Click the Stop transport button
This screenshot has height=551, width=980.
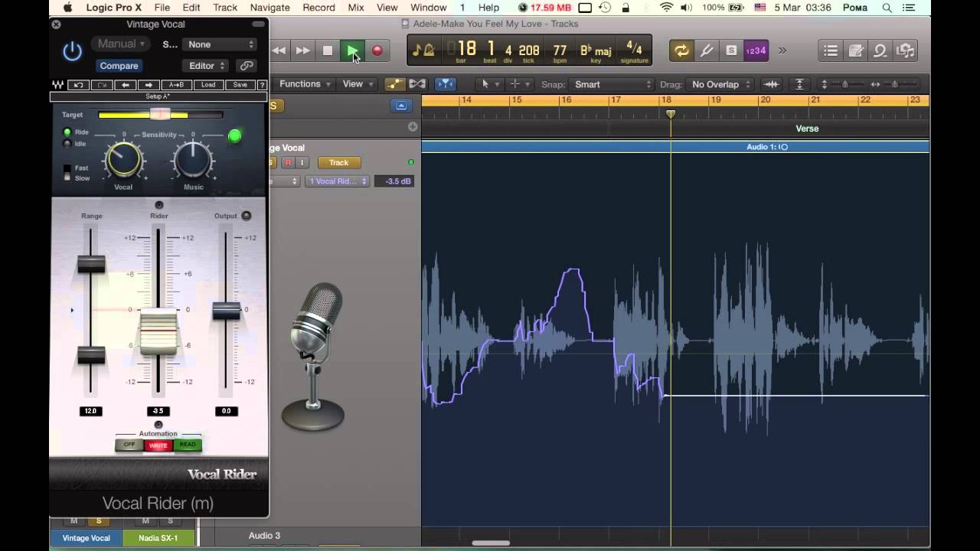pos(328,51)
